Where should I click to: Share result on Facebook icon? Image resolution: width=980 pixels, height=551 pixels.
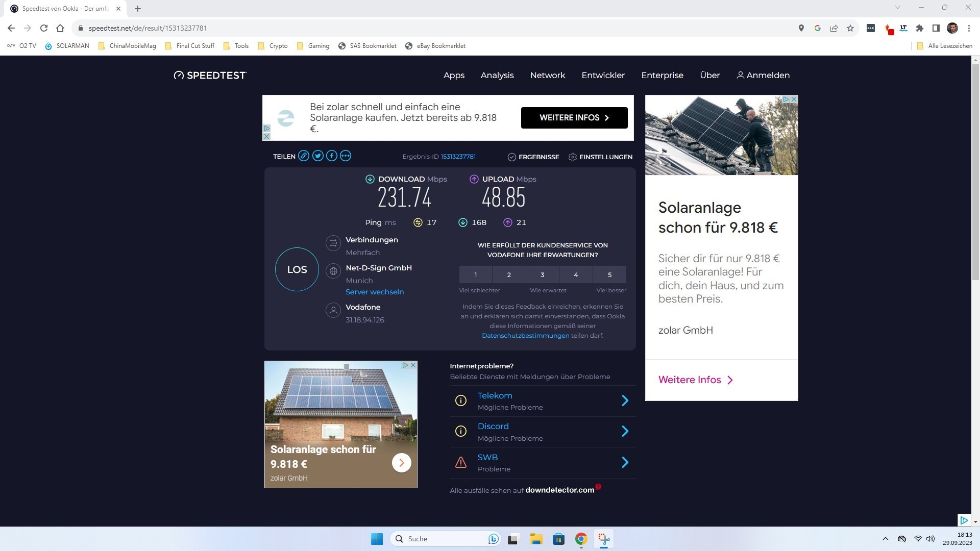coord(332,156)
